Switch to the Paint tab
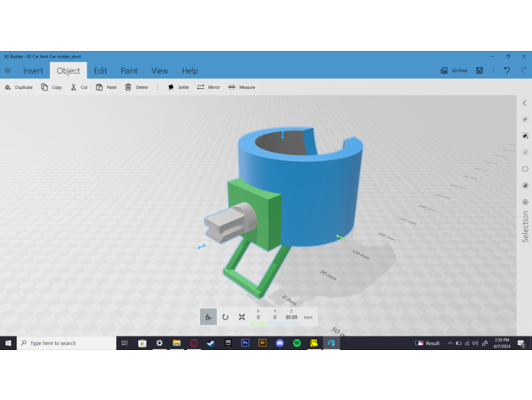This screenshot has width=532, height=400. [129, 71]
